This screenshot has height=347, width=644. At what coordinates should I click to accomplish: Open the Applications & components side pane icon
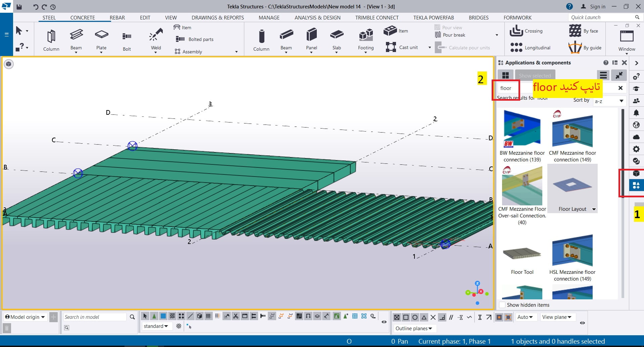tap(636, 185)
